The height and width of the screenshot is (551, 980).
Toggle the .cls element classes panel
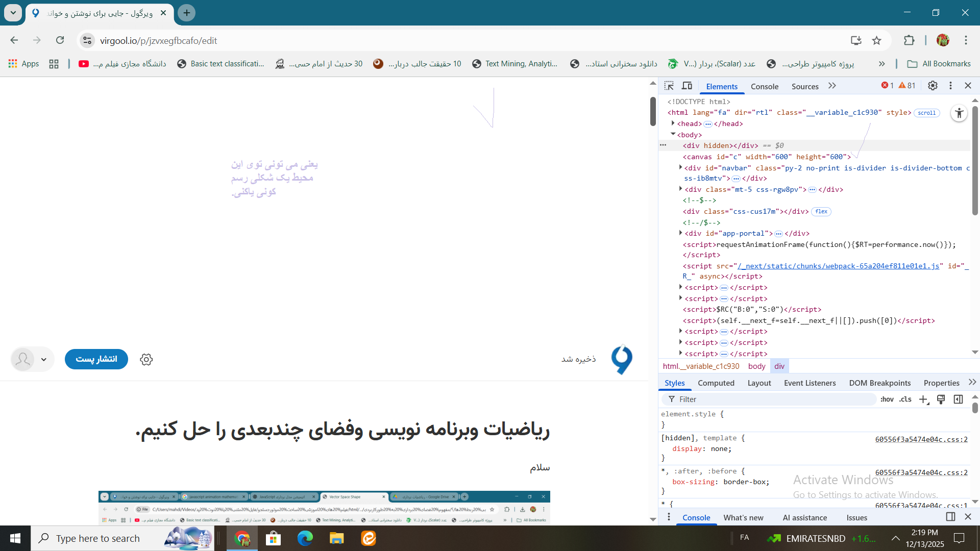point(905,399)
